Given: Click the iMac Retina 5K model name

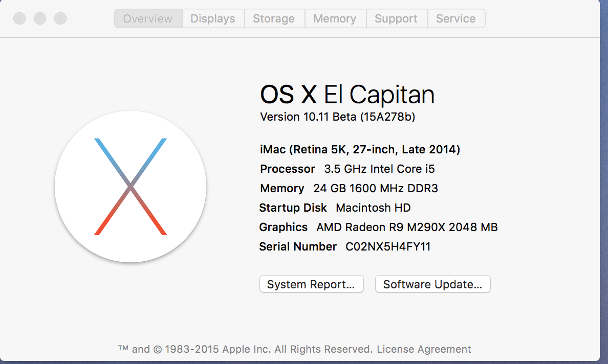Looking at the screenshot, I should click(360, 149).
